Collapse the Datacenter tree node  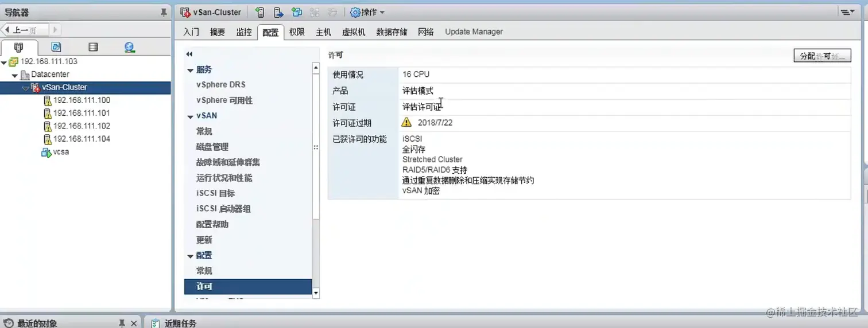(x=15, y=75)
